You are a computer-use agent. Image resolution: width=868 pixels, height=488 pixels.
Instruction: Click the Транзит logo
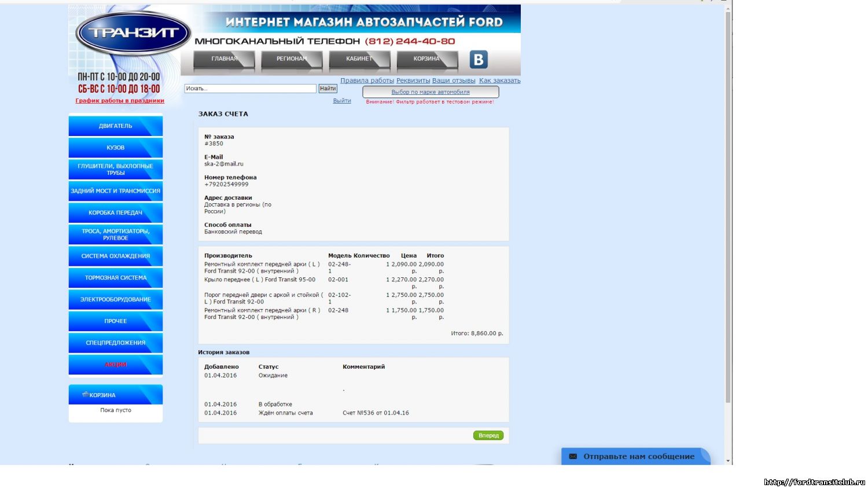click(x=133, y=33)
